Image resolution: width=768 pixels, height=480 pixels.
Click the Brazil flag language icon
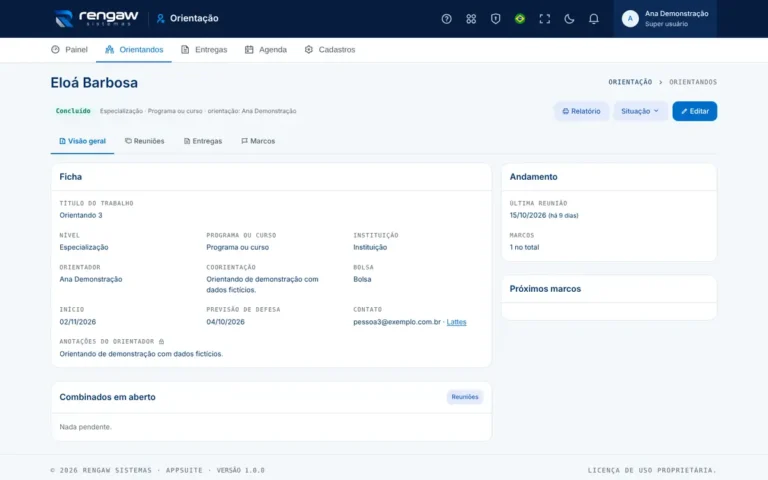(520, 19)
